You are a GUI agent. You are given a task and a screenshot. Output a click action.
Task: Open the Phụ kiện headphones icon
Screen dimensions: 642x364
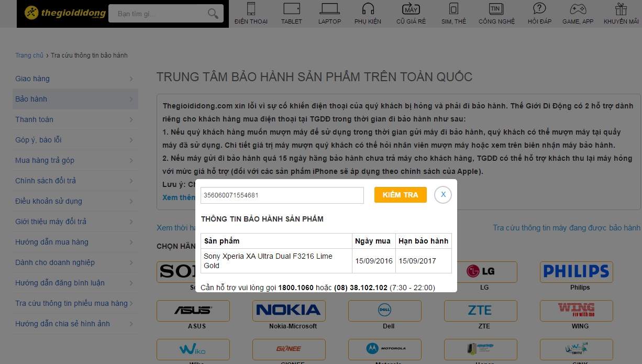tap(368, 8)
